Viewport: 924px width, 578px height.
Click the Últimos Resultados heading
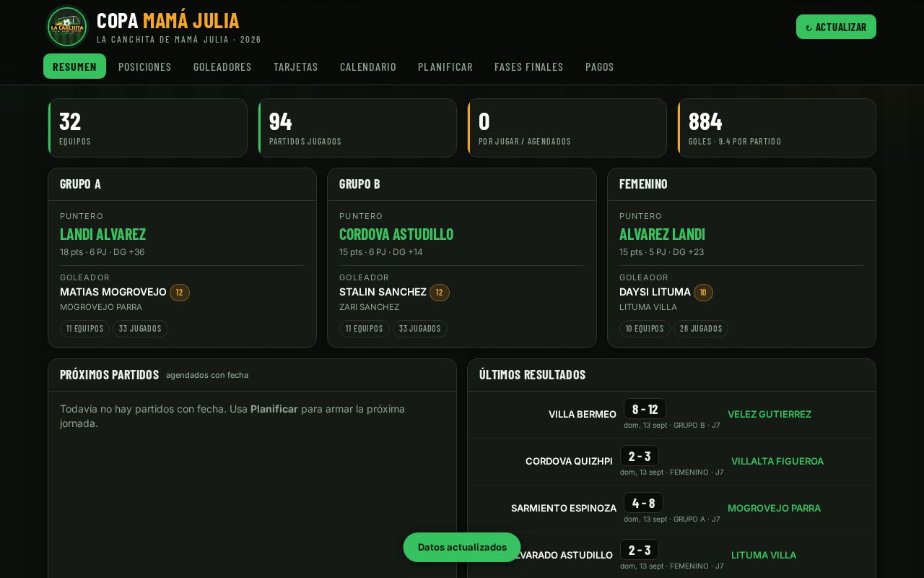tap(532, 375)
